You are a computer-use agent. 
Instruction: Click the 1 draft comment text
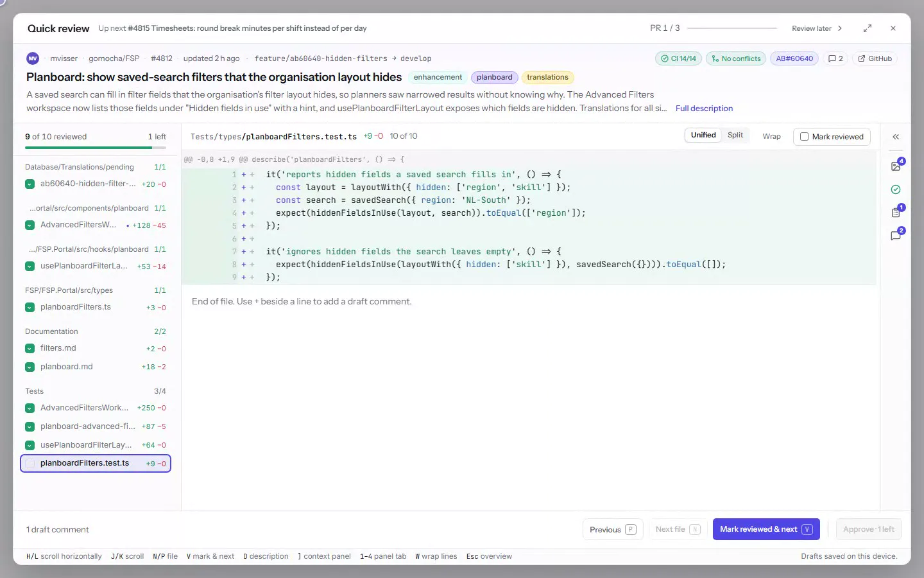58,530
